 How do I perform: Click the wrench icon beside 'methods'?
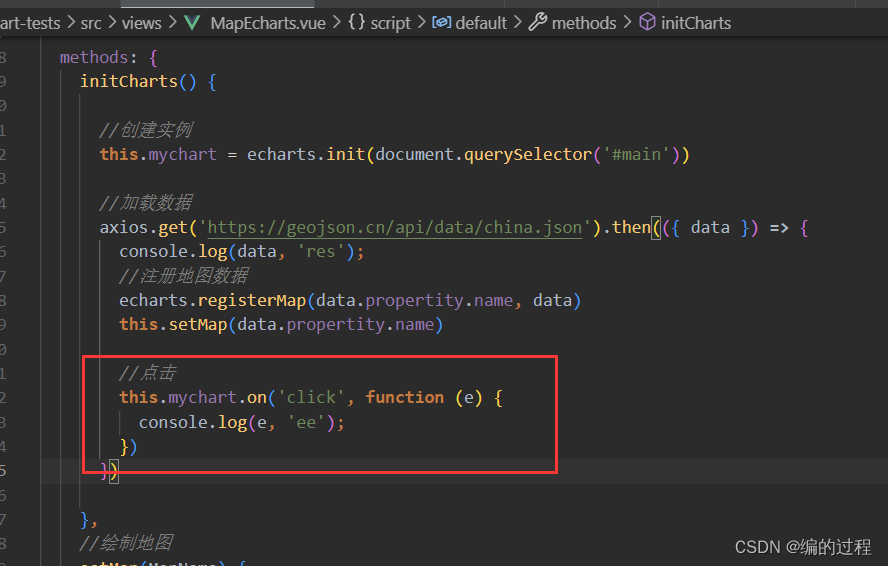[x=537, y=22]
